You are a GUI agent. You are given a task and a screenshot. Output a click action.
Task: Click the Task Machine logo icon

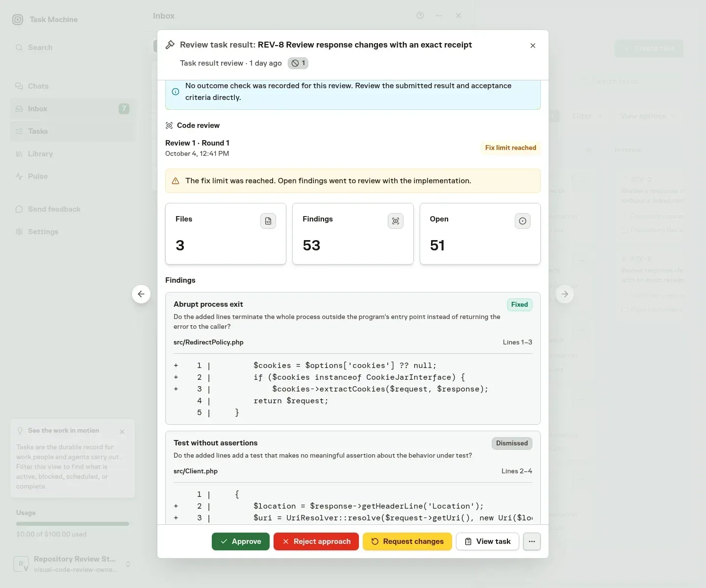[18, 20]
